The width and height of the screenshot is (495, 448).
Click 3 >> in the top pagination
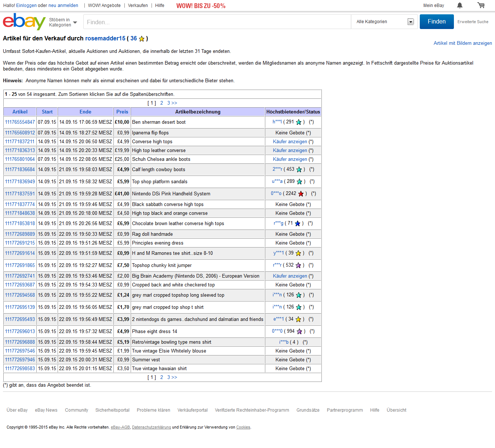[x=172, y=103]
